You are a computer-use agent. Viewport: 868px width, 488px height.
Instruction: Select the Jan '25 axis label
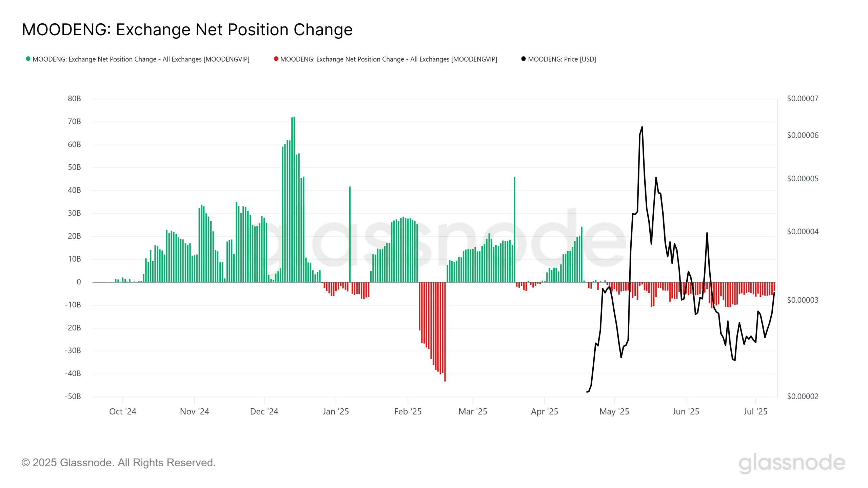tap(336, 411)
